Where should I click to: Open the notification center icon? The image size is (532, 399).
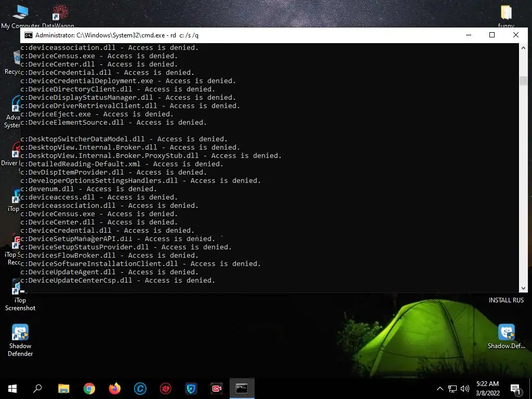click(x=516, y=389)
